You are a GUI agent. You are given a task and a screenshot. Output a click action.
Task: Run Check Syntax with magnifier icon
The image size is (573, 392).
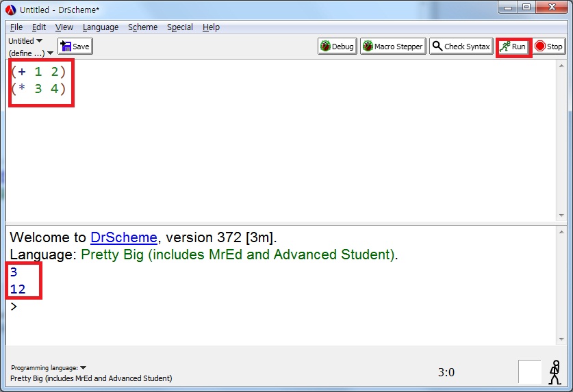tap(461, 47)
